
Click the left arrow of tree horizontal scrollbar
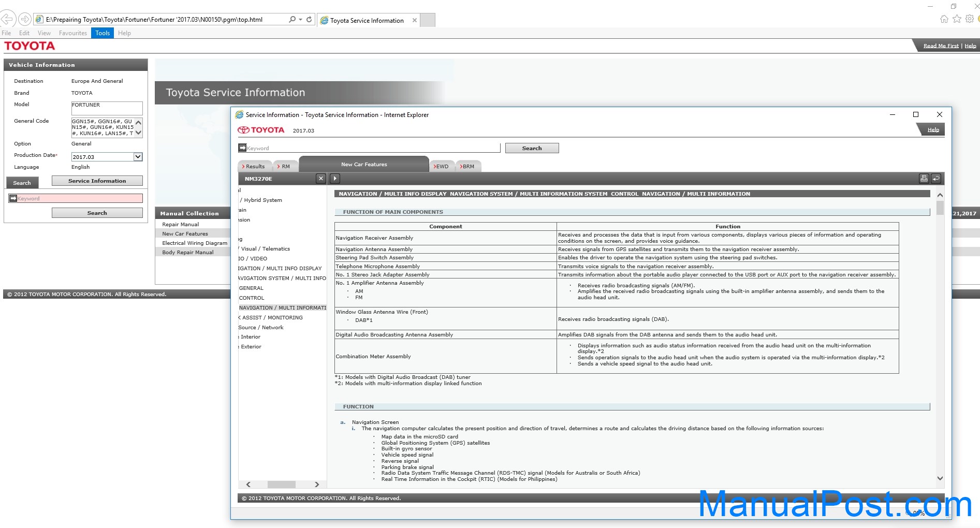click(x=248, y=485)
